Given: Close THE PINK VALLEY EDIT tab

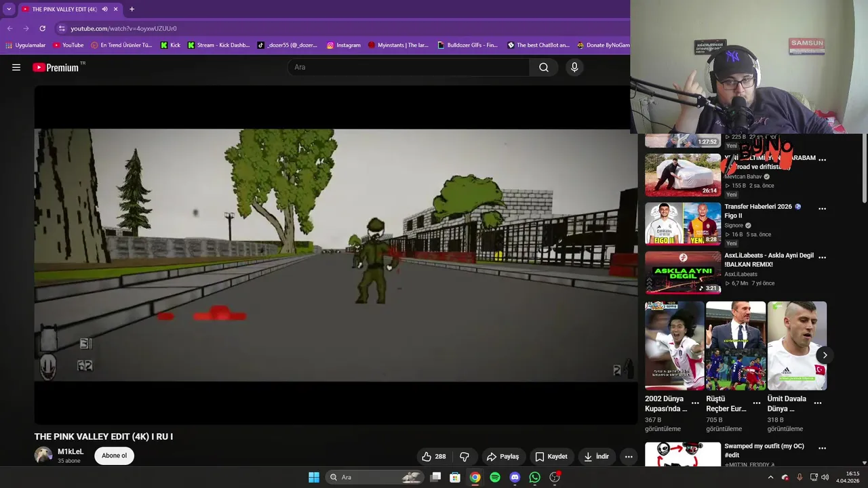Looking at the screenshot, I should 115,9.
